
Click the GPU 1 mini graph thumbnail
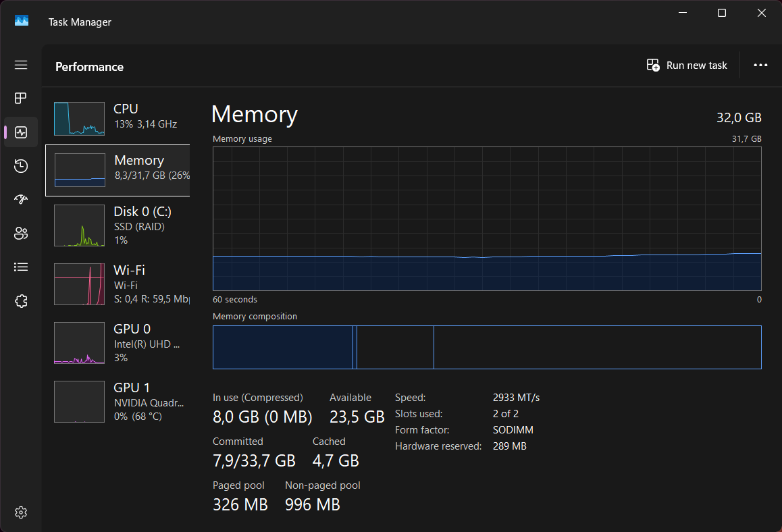point(79,402)
